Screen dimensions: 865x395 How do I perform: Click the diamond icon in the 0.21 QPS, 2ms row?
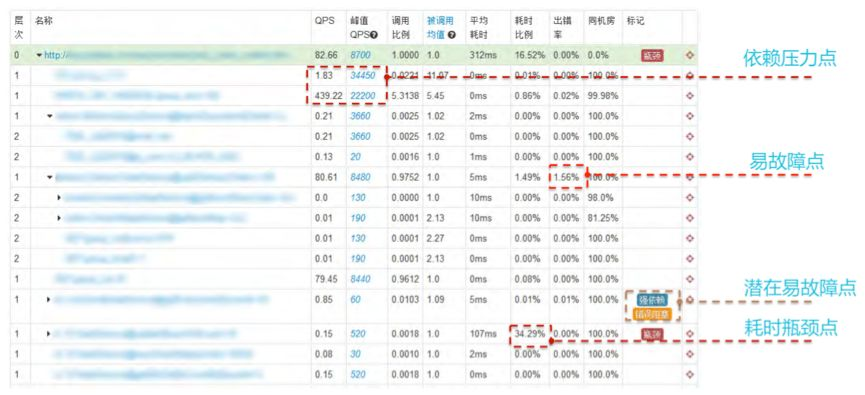[x=690, y=116]
